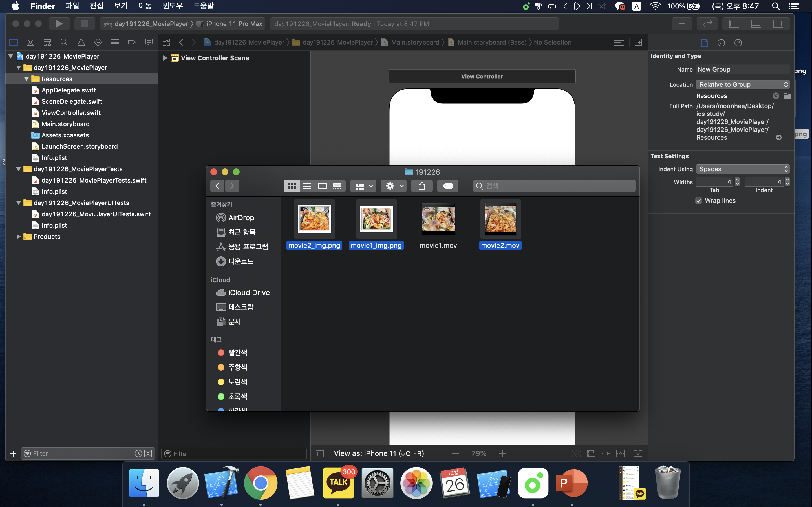Select iCloud Drive in Finder sidebar

point(248,292)
